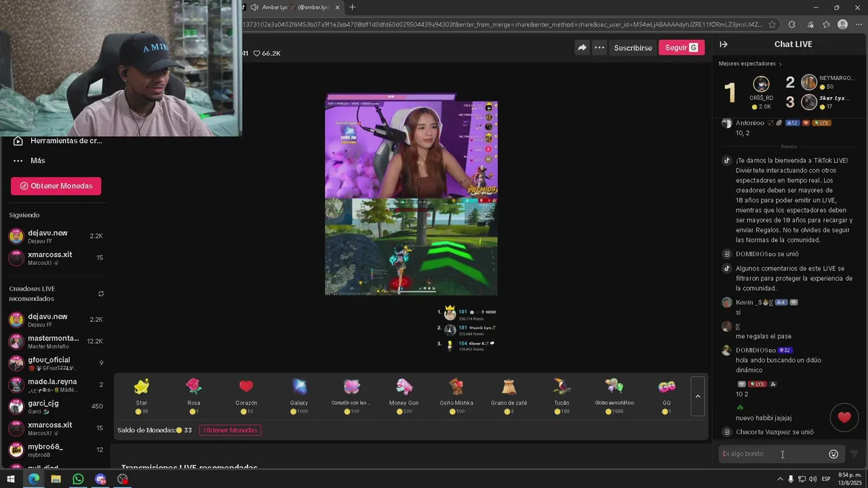Mute the browser tab audio icon

pos(254,7)
